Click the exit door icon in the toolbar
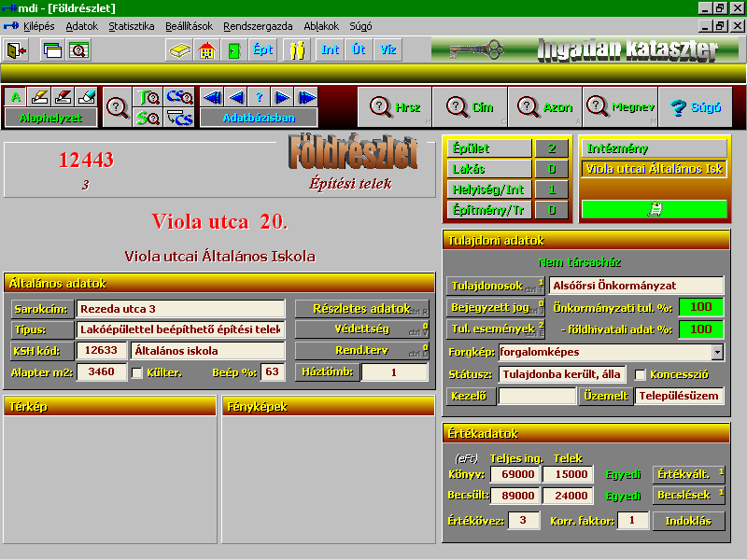 click(16, 50)
